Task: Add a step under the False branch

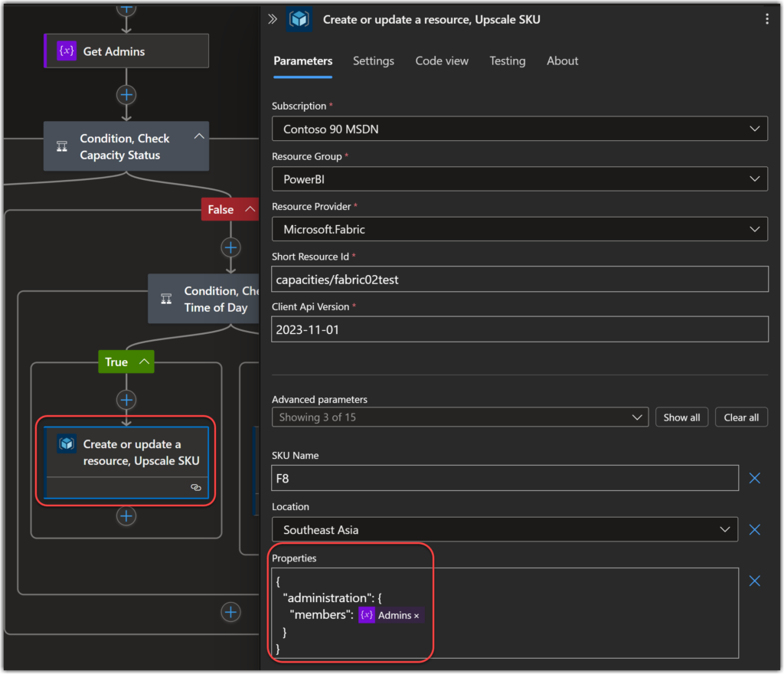Action: point(230,247)
